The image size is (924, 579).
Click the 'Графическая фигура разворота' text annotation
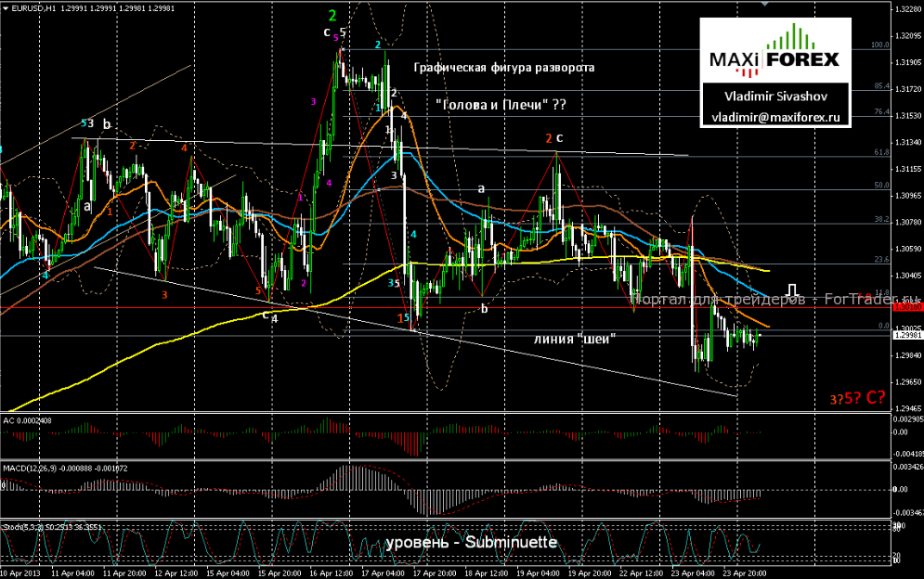click(x=504, y=69)
